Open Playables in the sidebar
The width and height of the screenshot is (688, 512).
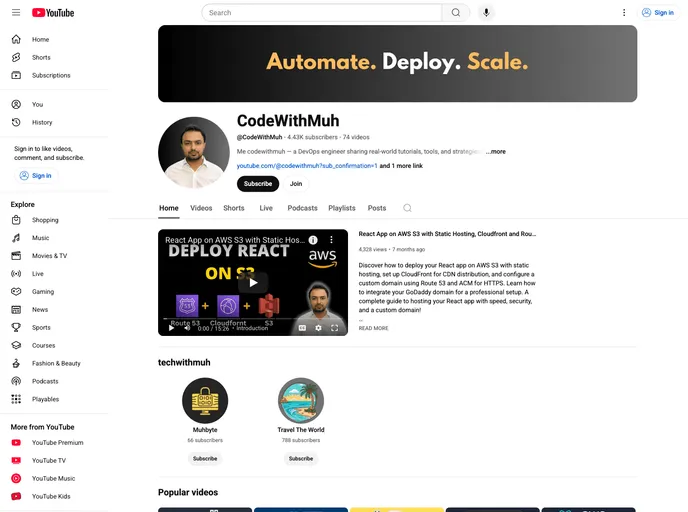point(54,399)
